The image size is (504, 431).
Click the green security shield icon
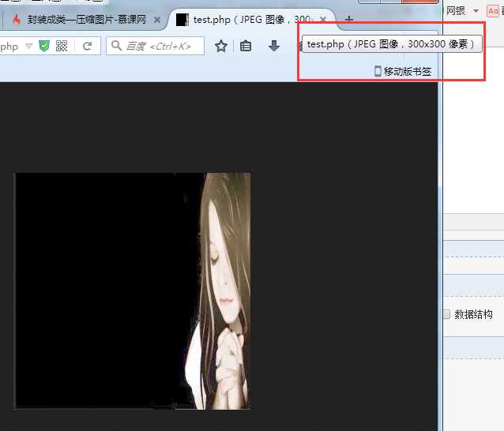click(x=44, y=46)
